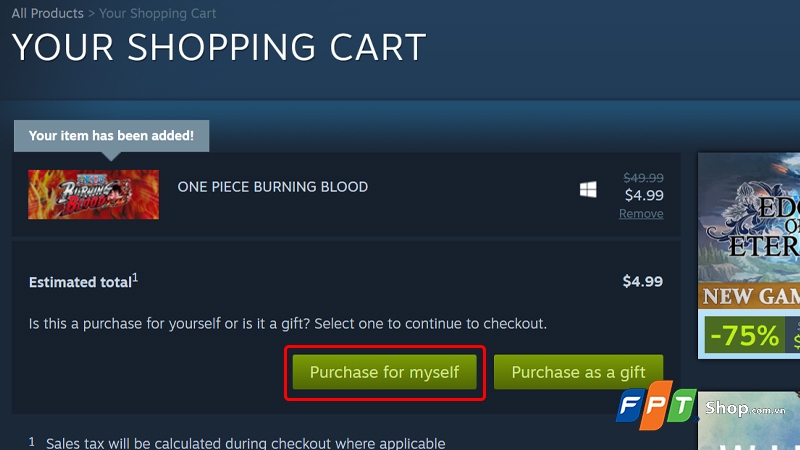Open One Piece Burning Blood game thumbnail
Image resolution: width=800 pixels, height=450 pixels.
(x=93, y=194)
